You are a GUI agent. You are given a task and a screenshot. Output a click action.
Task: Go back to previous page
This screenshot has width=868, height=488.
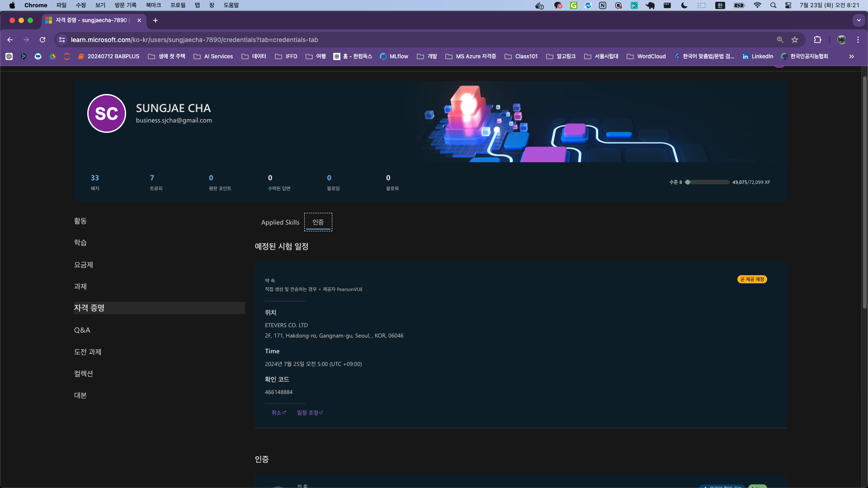(x=10, y=40)
